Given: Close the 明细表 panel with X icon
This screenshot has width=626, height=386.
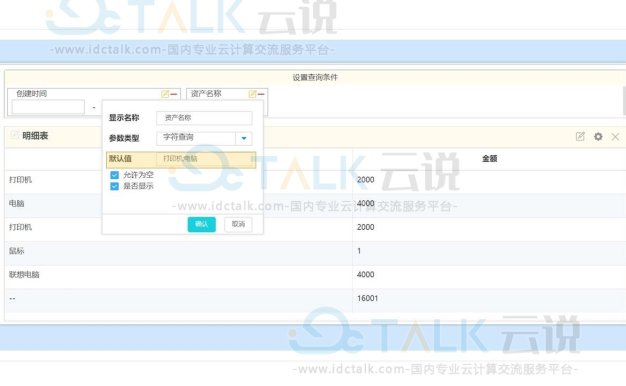Looking at the screenshot, I should click(615, 137).
